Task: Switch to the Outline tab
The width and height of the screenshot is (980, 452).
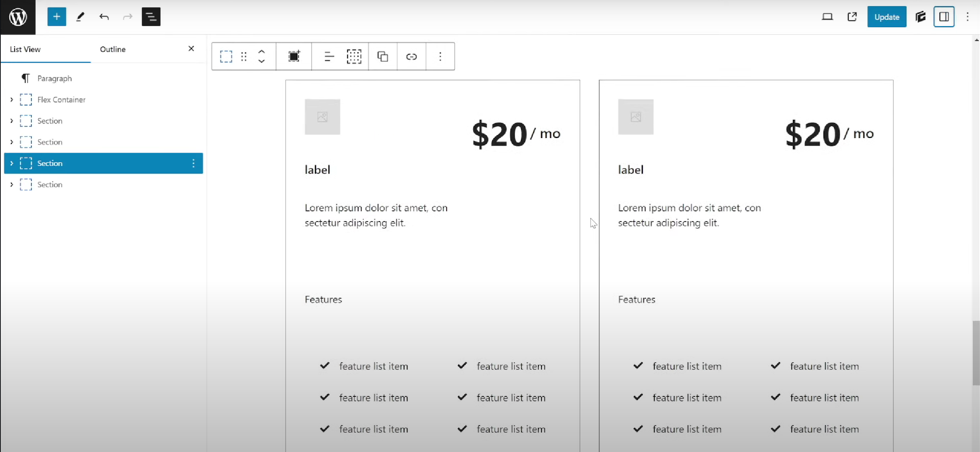Action: coord(113,49)
